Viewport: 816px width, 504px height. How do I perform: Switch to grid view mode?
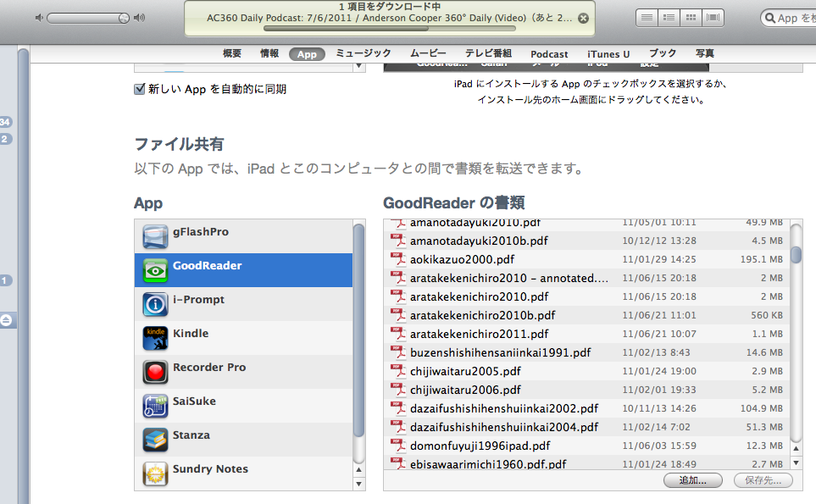(x=691, y=18)
